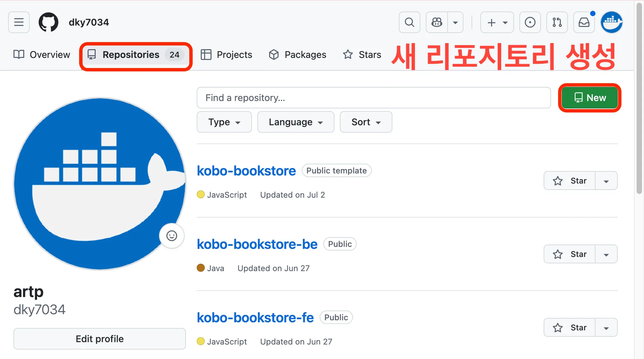This screenshot has width=644, height=359.
Task: Expand the Copilot options dropdown arrow
Action: click(x=455, y=22)
